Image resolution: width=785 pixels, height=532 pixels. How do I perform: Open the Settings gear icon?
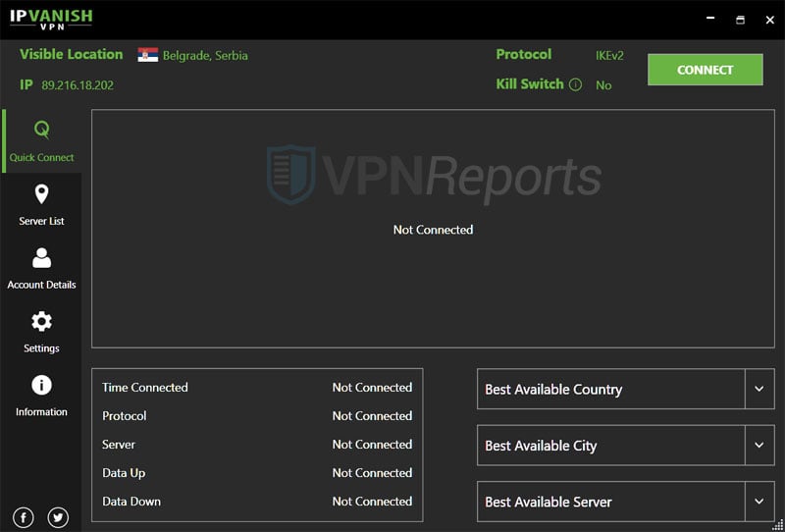click(x=41, y=321)
